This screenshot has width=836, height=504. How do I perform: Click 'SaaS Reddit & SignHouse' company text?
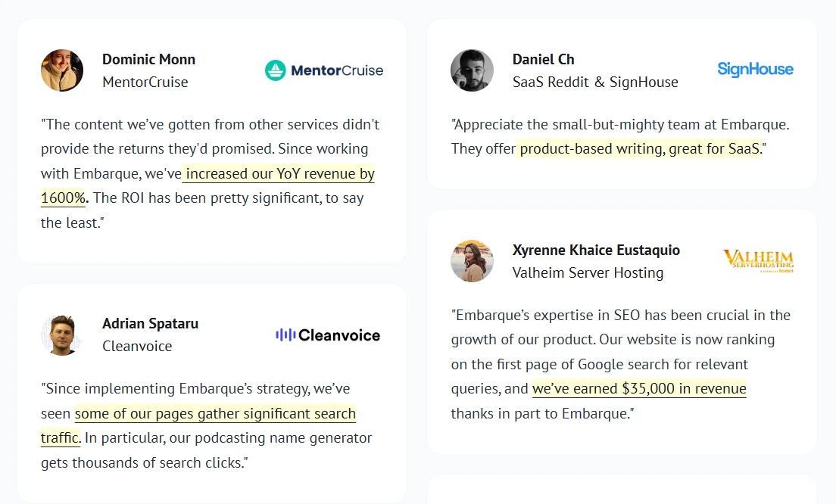[595, 82]
